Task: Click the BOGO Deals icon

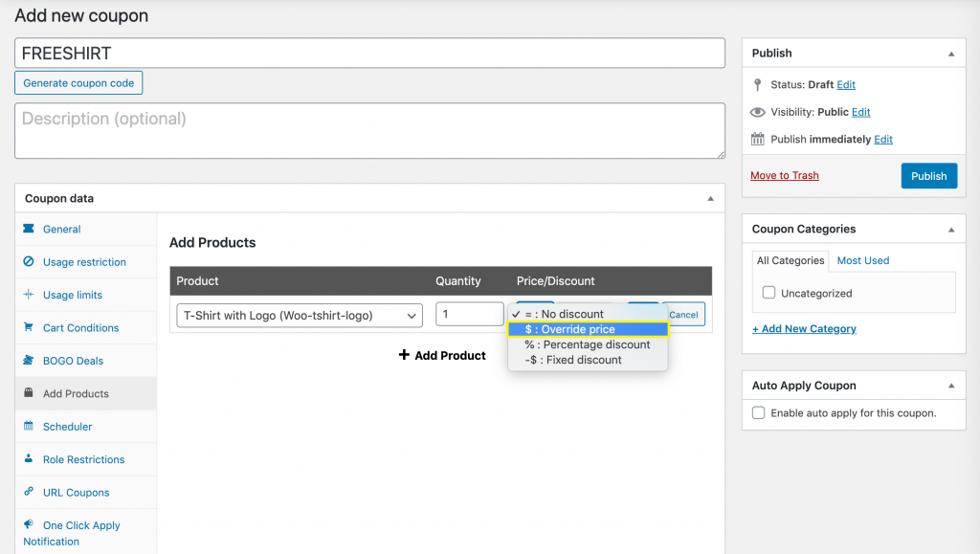Action: click(29, 361)
